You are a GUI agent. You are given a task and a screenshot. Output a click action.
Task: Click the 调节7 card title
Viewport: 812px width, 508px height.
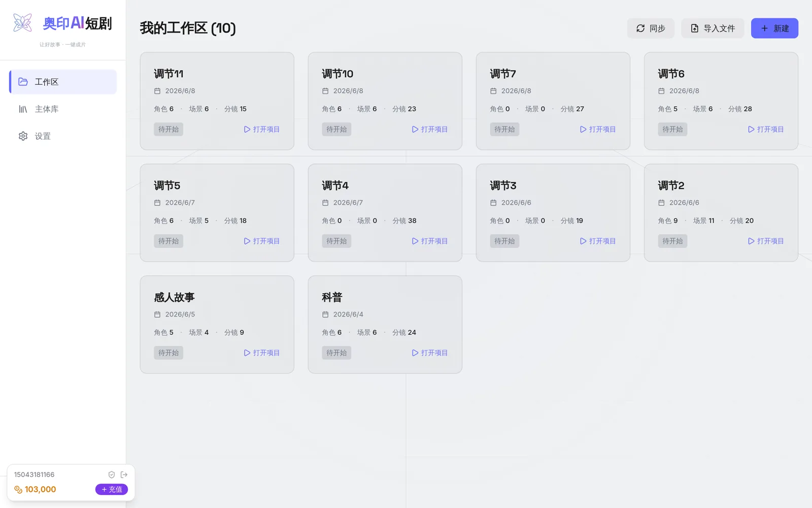click(x=503, y=74)
